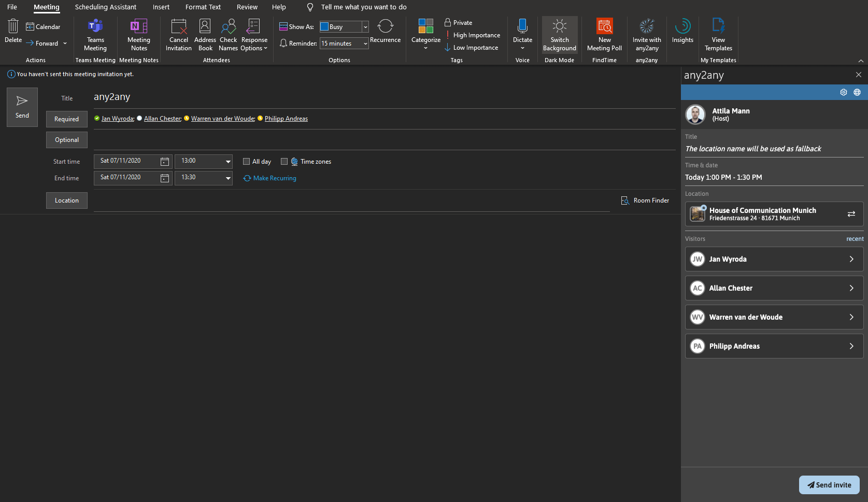Run Check Names on attendees
868x502 pixels.
(x=228, y=35)
